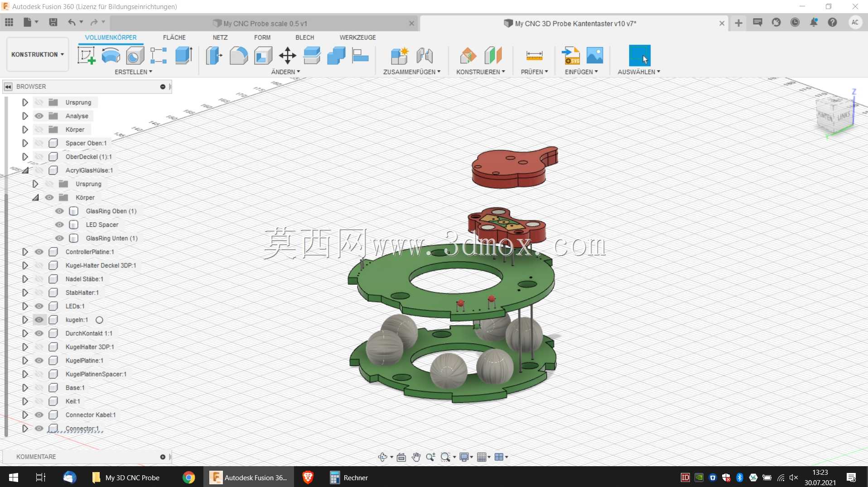This screenshot has width=868, height=487.
Task: Expand the Nadel Stäbe:1 component
Action: pyautogui.click(x=25, y=279)
